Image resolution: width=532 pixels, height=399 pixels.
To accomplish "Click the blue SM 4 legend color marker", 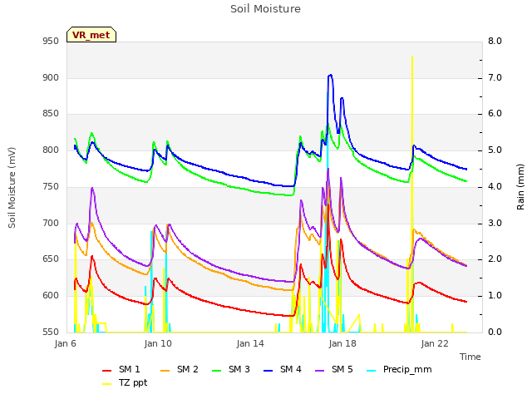I will coord(268,371).
